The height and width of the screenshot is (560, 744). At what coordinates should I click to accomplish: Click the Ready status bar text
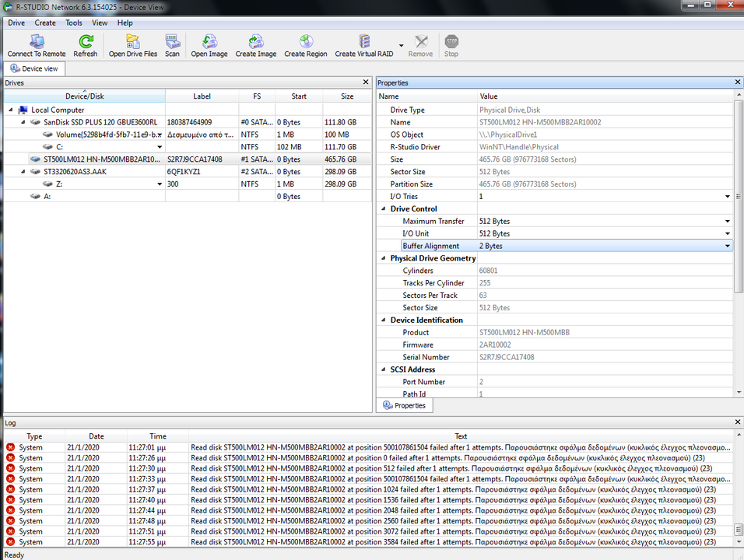(14, 555)
